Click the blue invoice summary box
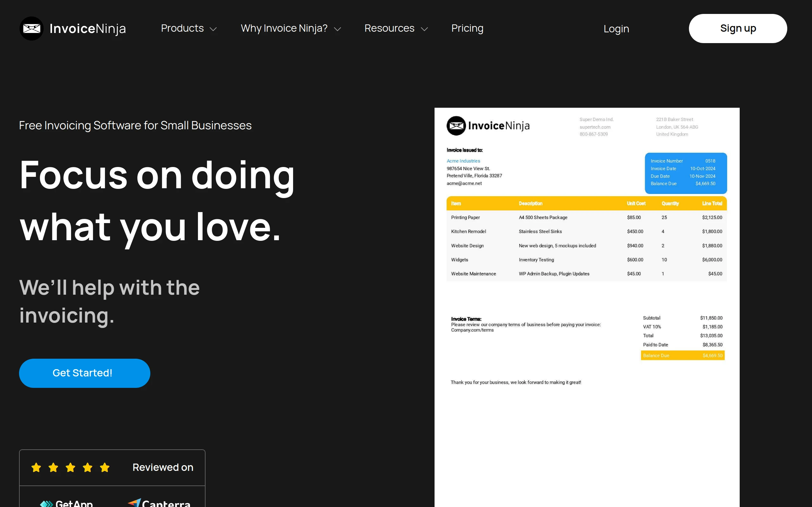 (685, 173)
